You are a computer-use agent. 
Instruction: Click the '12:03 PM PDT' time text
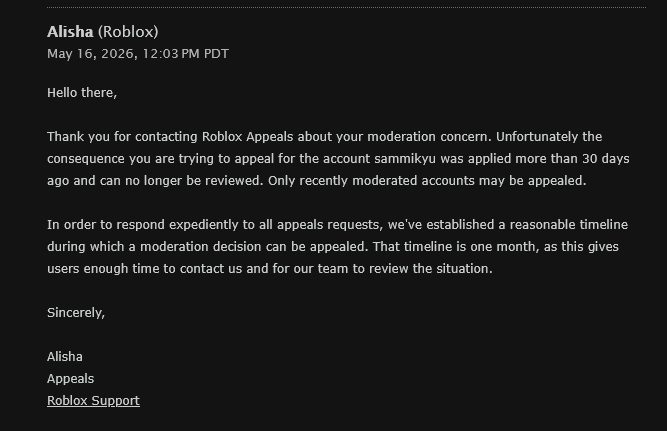click(x=185, y=54)
